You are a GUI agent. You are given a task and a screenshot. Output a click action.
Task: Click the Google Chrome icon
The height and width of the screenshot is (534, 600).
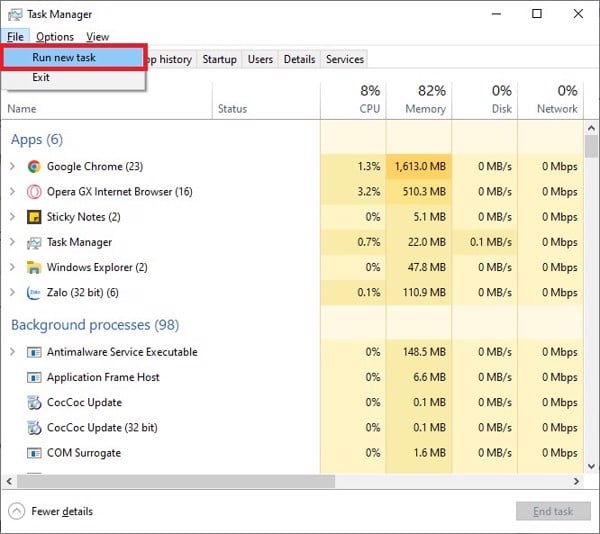(x=34, y=166)
